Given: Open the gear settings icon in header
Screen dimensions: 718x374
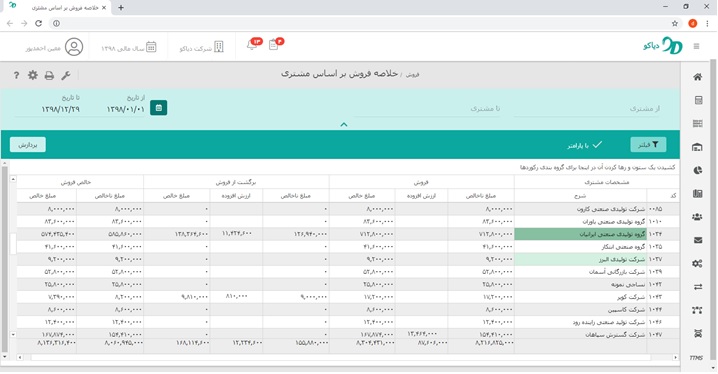Looking at the screenshot, I should pyautogui.click(x=33, y=75).
